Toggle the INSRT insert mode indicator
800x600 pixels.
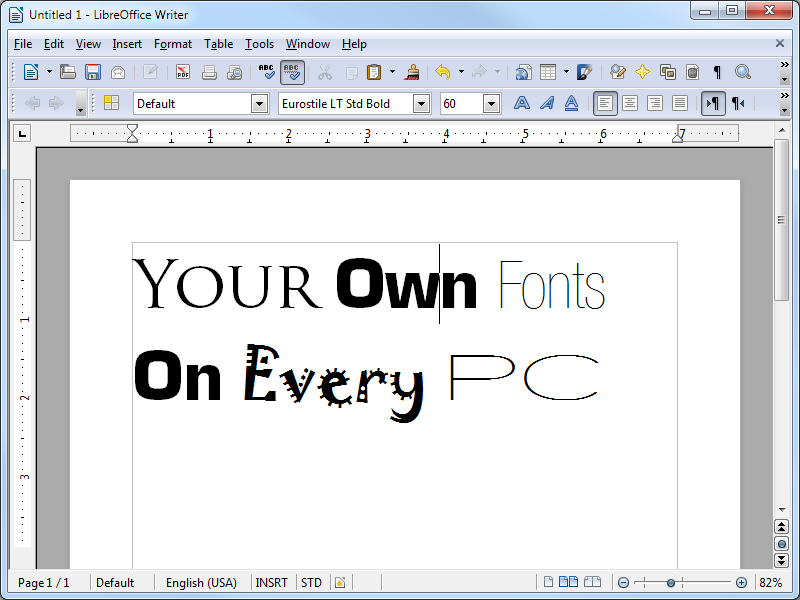[271, 582]
